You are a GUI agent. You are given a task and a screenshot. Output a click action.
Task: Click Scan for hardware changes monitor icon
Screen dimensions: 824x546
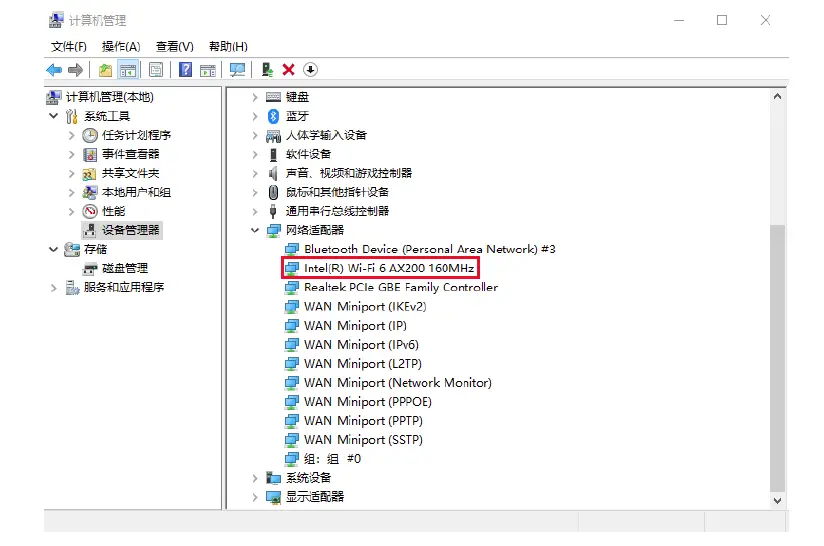(x=237, y=69)
